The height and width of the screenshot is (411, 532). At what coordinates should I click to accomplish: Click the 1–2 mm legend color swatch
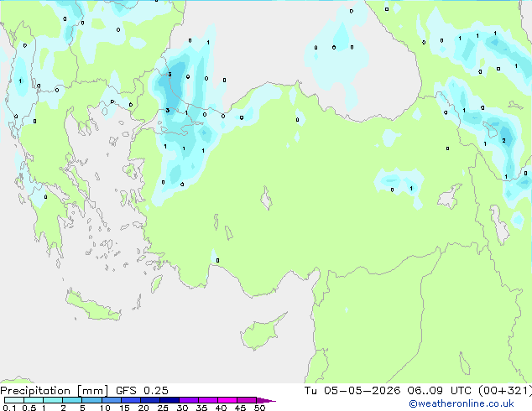point(53,400)
